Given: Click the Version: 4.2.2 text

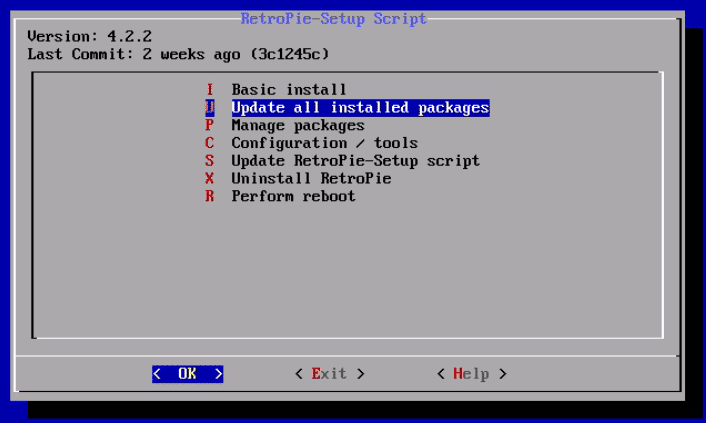Looking at the screenshot, I should click(89, 36).
